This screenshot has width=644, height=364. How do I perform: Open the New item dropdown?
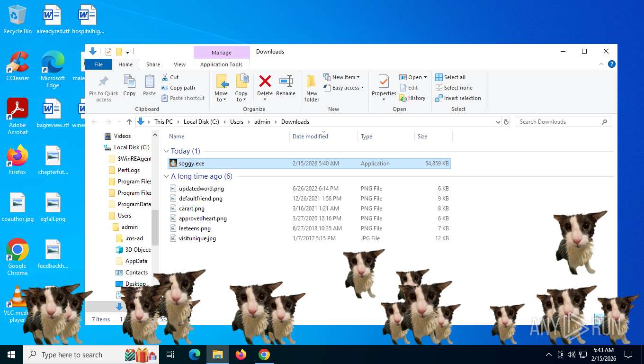coord(341,77)
